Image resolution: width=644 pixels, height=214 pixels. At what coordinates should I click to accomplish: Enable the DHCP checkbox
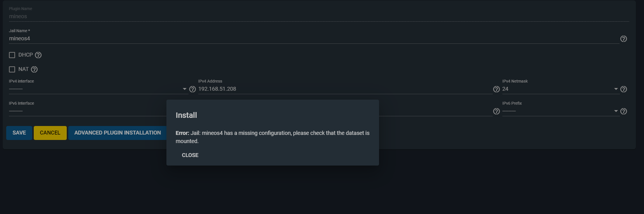click(x=12, y=55)
